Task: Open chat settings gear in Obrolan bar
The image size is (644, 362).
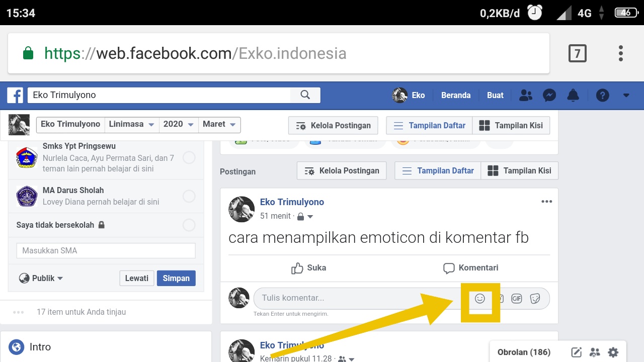Action: tap(613, 352)
